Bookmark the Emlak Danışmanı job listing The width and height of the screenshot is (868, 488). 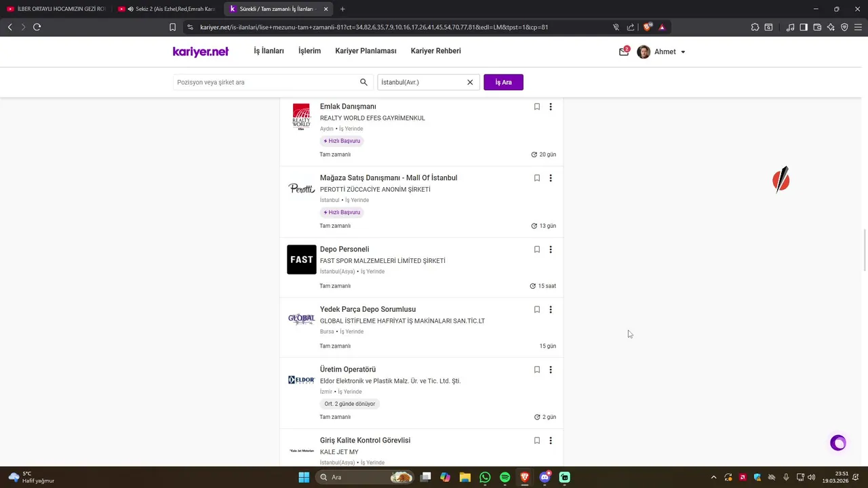pyautogui.click(x=536, y=106)
